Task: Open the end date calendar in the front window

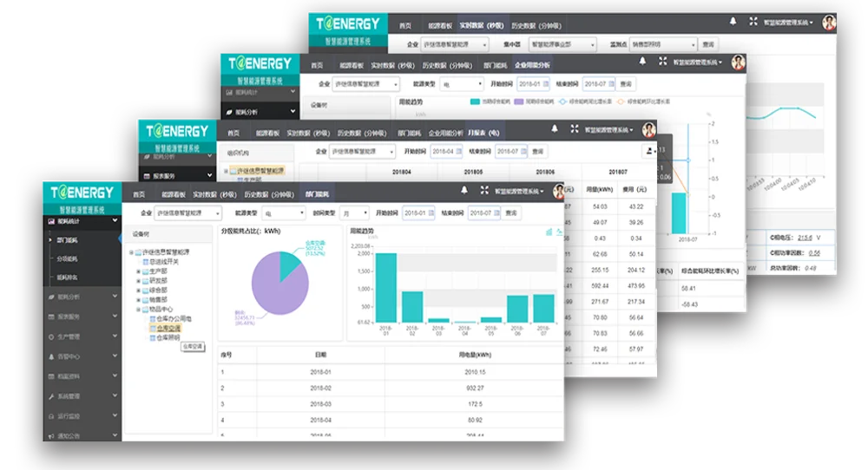Action: pos(496,212)
